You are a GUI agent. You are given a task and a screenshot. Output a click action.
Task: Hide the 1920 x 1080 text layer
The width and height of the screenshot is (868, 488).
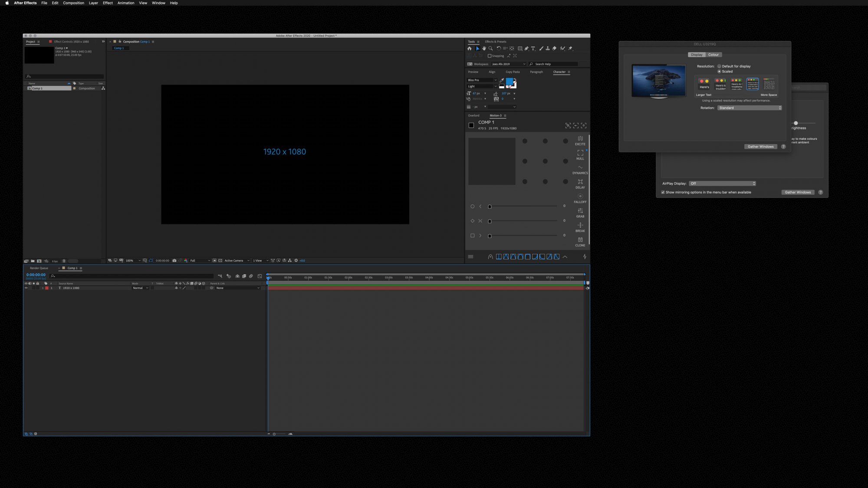(x=26, y=288)
